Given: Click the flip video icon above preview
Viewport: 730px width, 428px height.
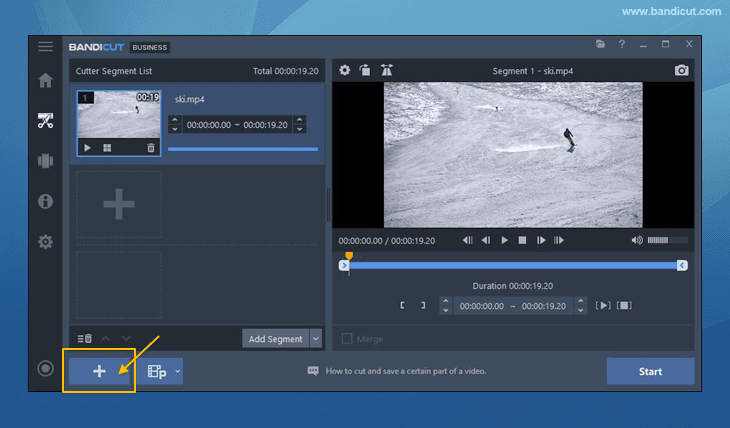Looking at the screenshot, I should click(x=387, y=71).
